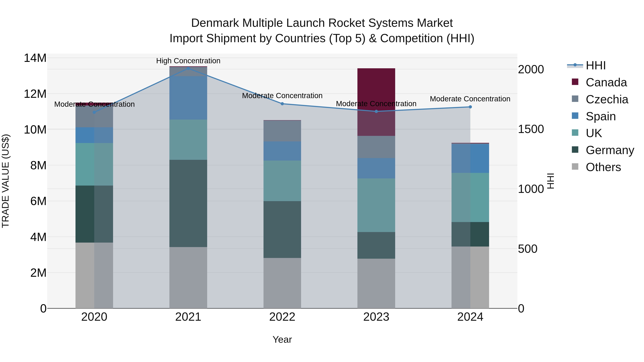The width and height of the screenshot is (644, 362).
Task: Click the Czechia segment in the 2023 bar
Action: point(376,147)
